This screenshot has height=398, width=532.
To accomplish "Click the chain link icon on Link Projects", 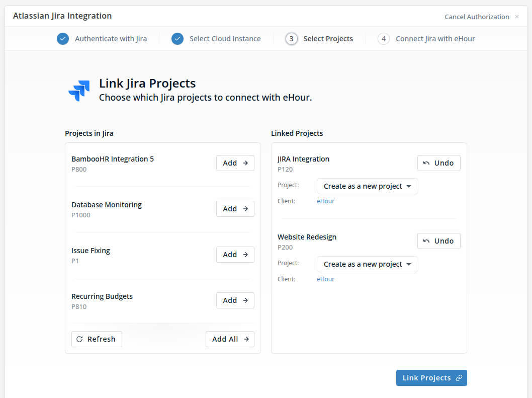I will click(x=459, y=378).
